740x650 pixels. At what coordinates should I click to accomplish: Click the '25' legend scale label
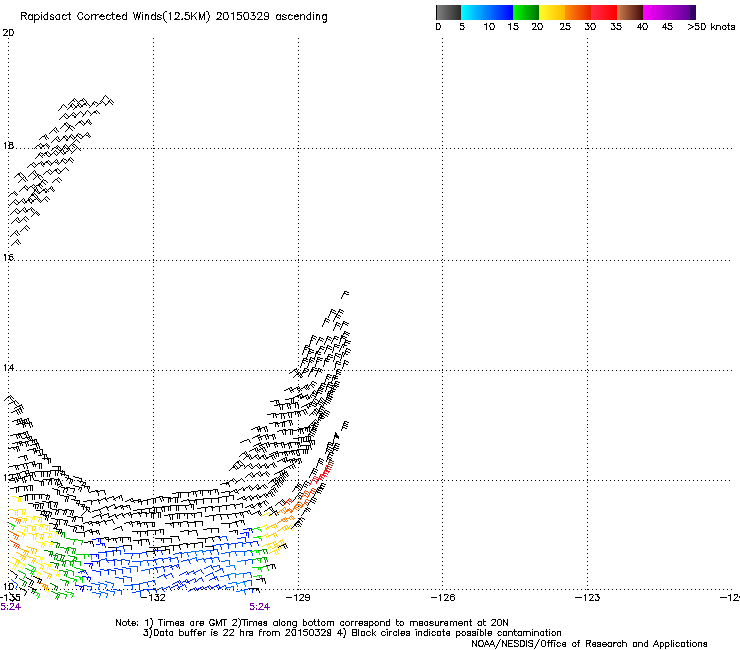(565, 27)
